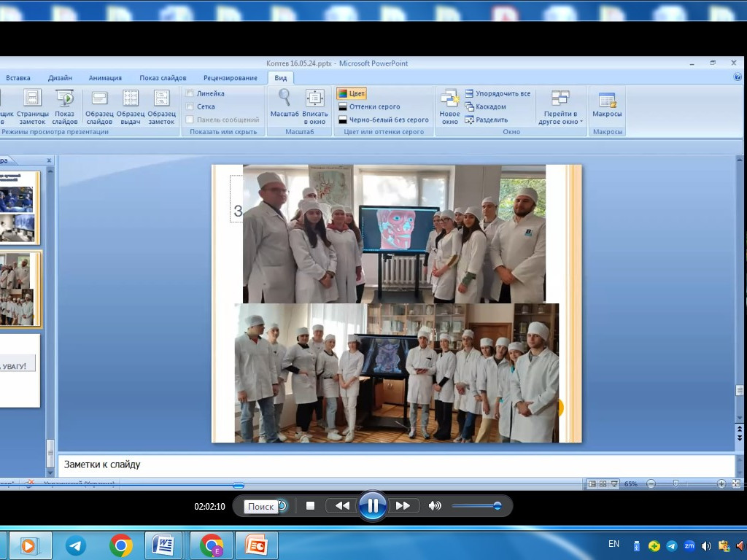Mute the media player volume
This screenshot has width=747, height=560.
435,506
